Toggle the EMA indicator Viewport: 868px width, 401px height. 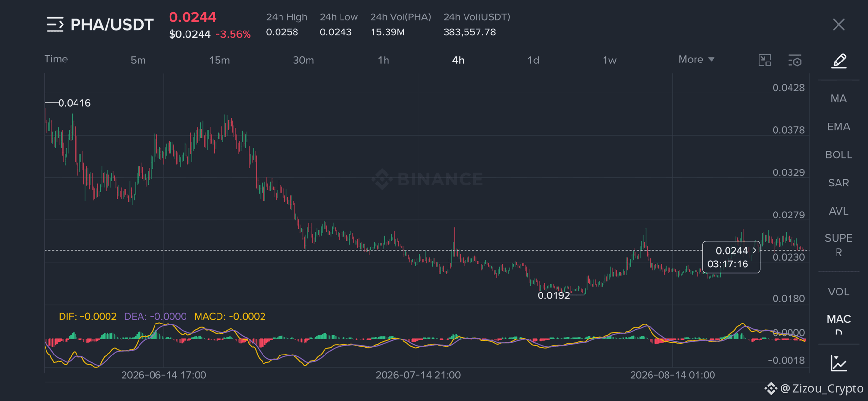point(838,127)
